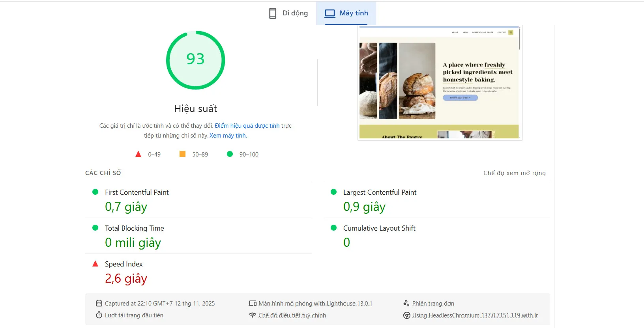The image size is (644, 328).
Task: Click the calendar icon beside Captured at
Action: 99,303
